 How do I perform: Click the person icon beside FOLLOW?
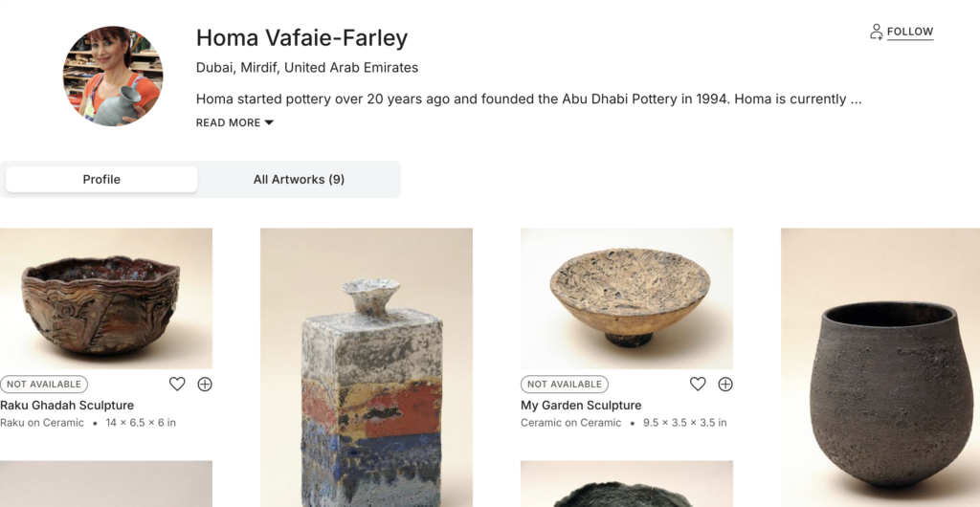coord(876,33)
